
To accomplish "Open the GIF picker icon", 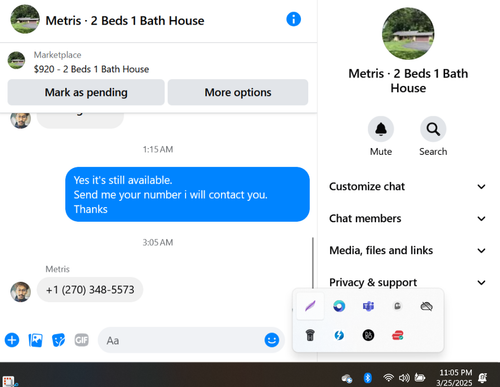I will (x=81, y=340).
